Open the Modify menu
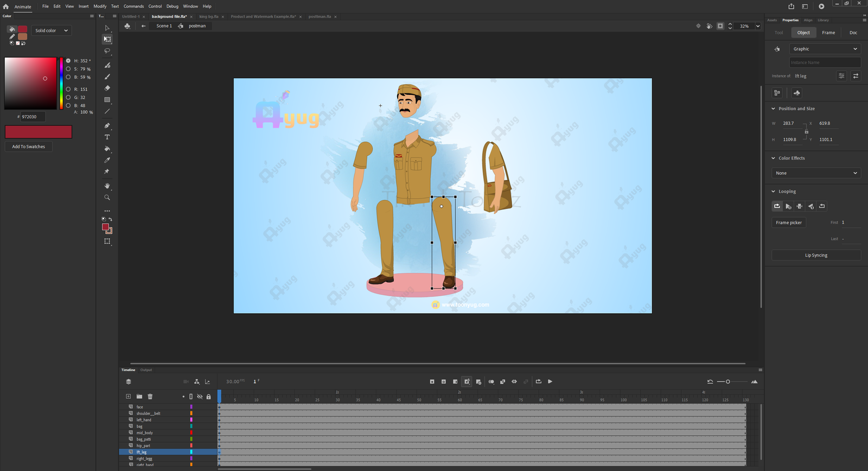This screenshot has height=471, width=868. (100, 7)
